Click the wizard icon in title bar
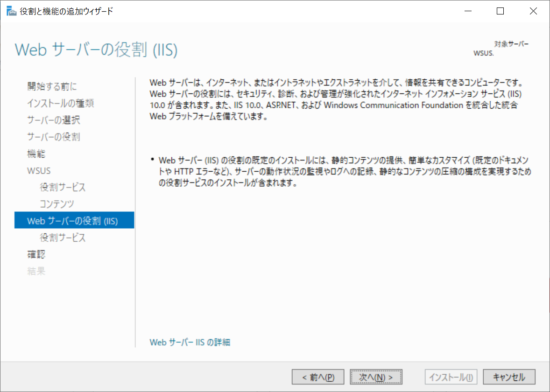This screenshot has width=550, height=392. 11,11
